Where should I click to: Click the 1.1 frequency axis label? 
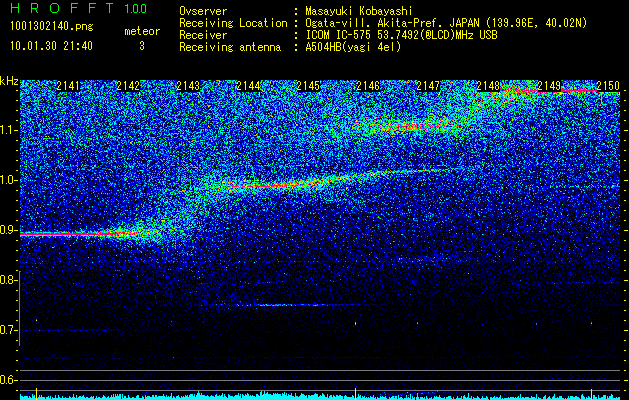tap(8, 130)
